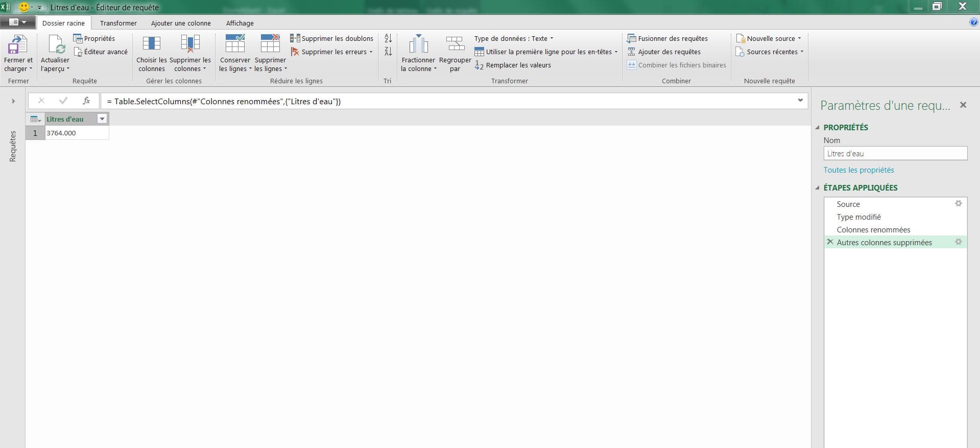Click Fusionner des requêtes
The width and height of the screenshot is (980, 448).
click(667, 38)
